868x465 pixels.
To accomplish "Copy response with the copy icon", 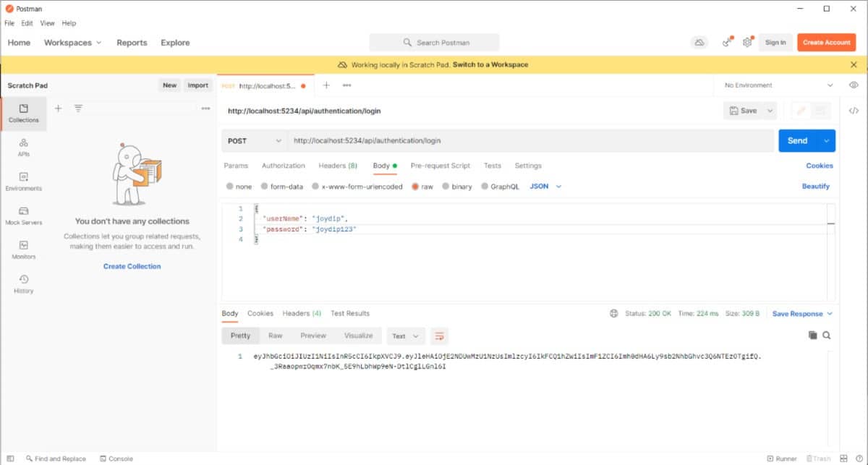I will click(x=812, y=336).
